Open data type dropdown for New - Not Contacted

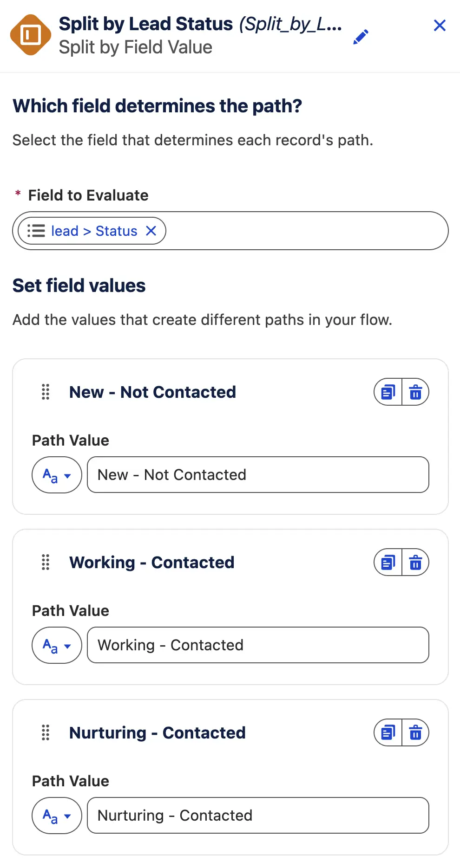[x=57, y=475]
